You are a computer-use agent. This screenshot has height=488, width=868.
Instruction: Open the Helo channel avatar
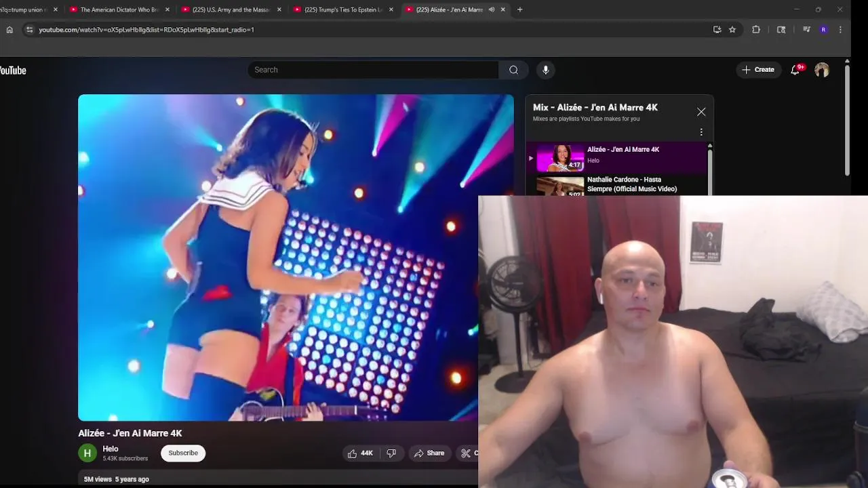coord(87,453)
